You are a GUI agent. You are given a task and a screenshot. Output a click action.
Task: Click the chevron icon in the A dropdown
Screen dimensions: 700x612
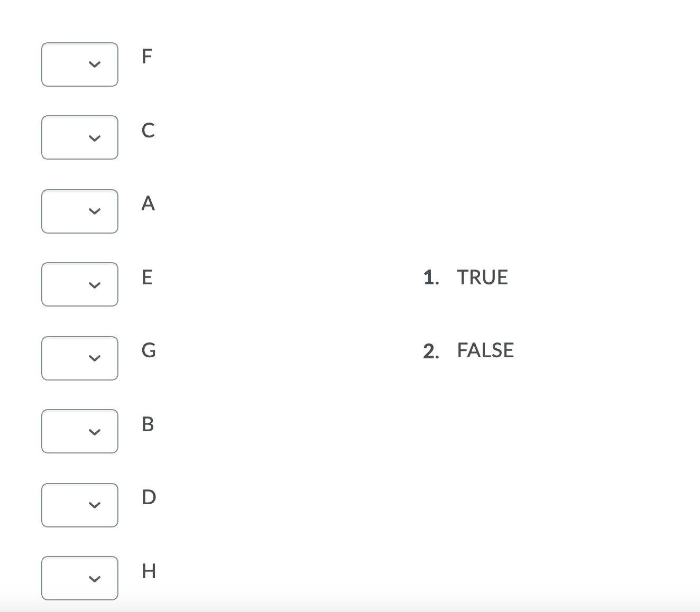[95, 211]
